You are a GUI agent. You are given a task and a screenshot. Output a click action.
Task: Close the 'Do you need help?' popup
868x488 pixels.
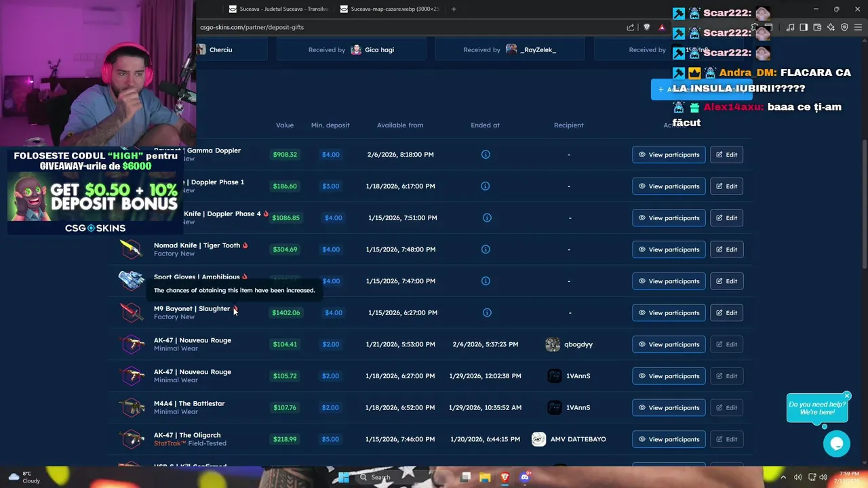point(847,396)
